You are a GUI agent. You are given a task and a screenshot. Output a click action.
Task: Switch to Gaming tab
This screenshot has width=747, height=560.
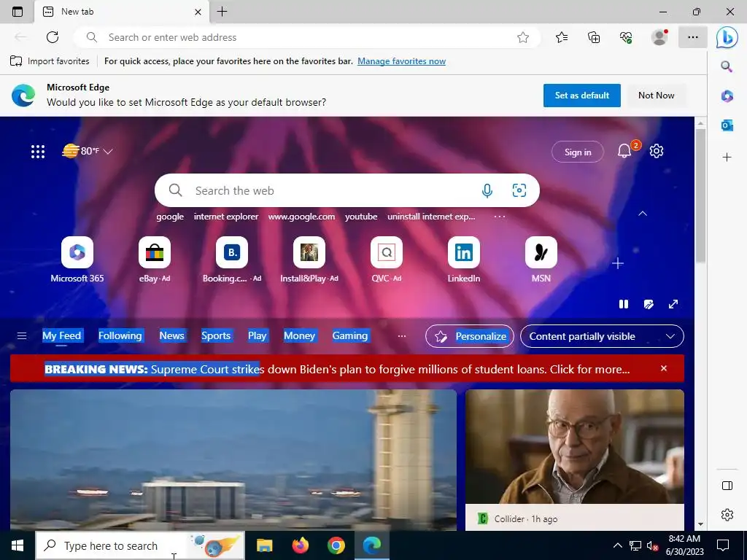349,335
